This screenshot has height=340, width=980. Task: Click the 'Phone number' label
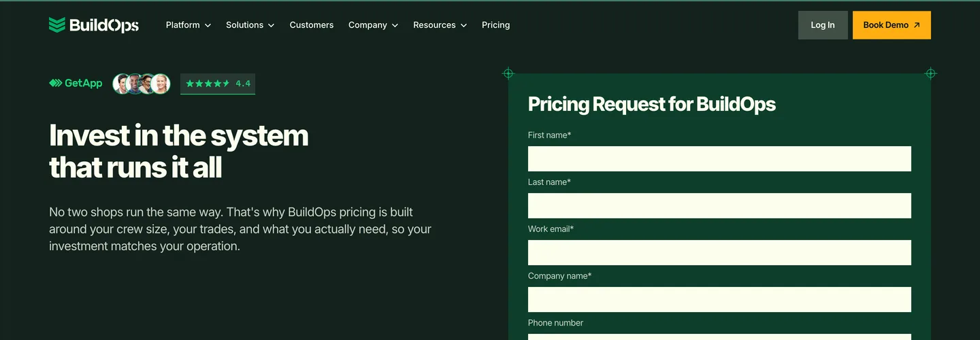(x=555, y=322)
